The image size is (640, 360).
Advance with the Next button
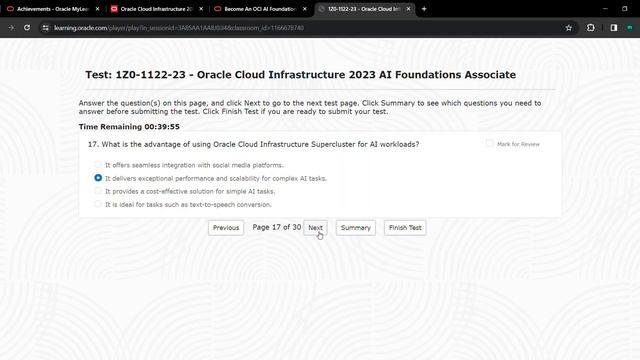point(315,228)
